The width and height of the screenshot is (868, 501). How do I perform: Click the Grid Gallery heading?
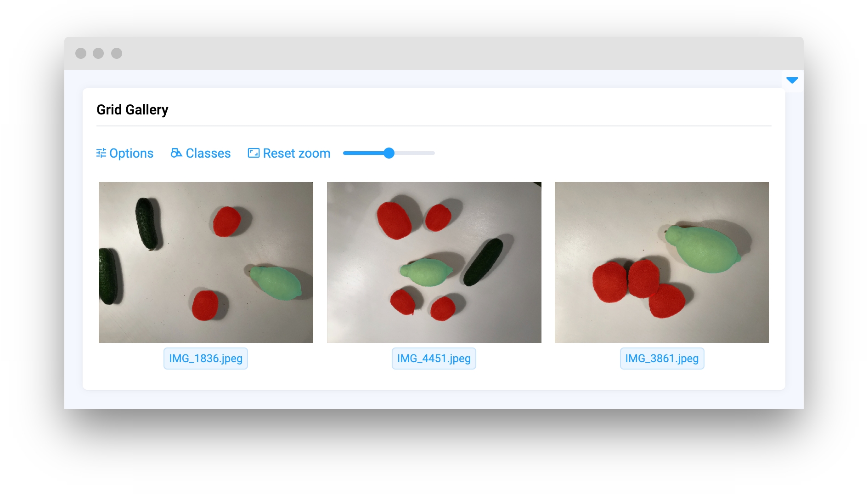132,110
